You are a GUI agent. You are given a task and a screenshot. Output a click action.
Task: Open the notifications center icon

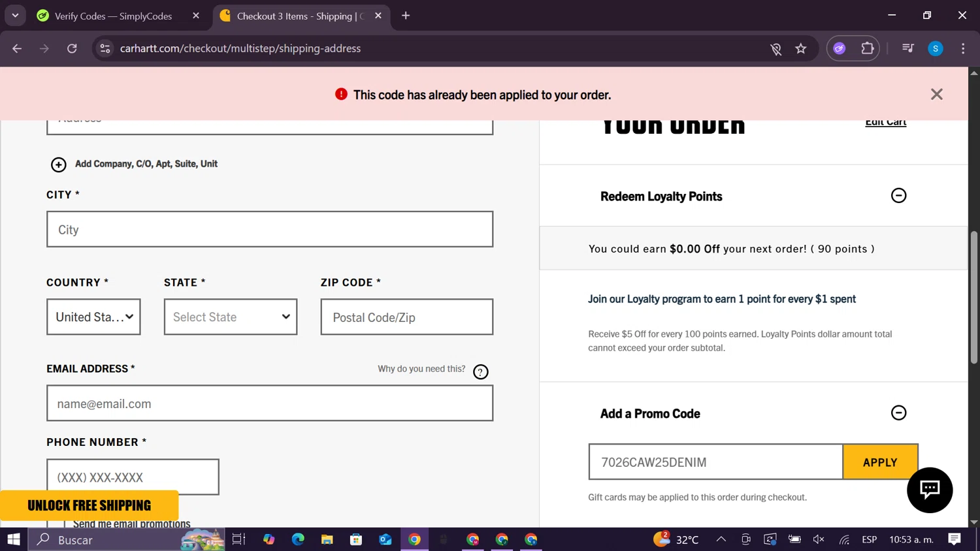point(955,539)
